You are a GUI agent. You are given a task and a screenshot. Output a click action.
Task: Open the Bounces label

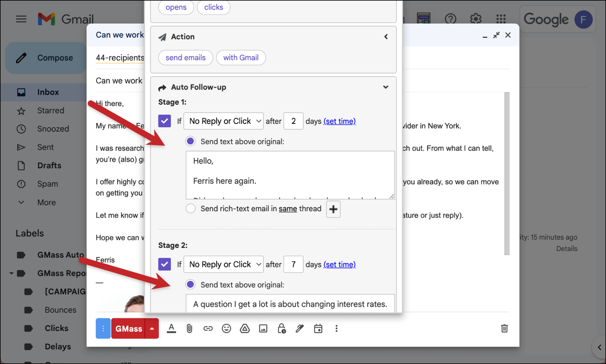pos(60,310)
